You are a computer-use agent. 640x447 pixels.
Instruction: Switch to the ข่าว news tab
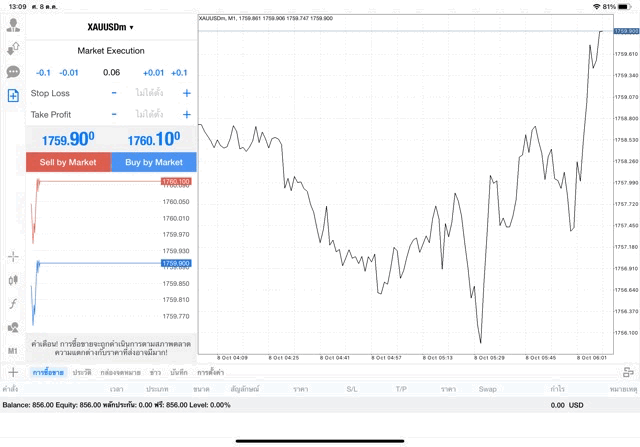(x=155, y=372)
